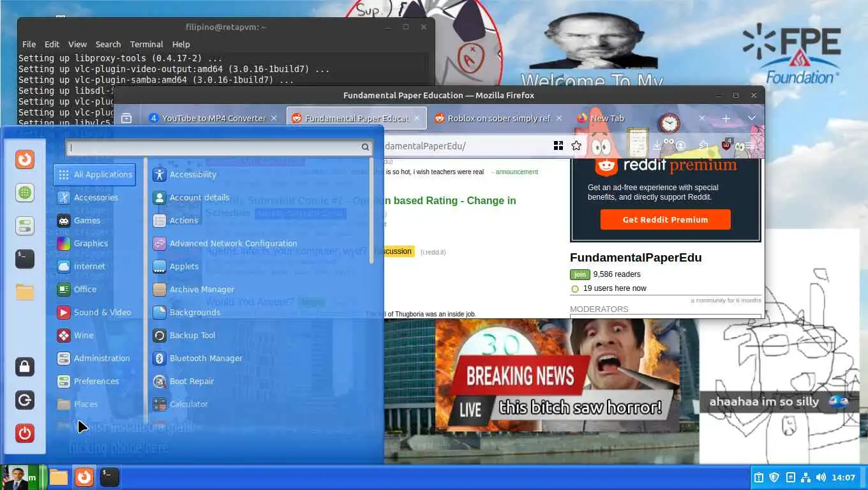Viewport: 868px width, 490px height.
Task: Open the Administration category
Action: 94,358
